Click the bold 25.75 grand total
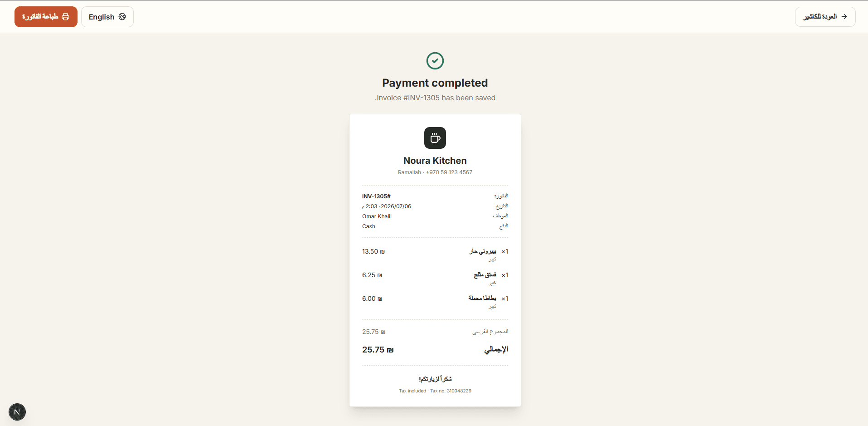868x426 pixels. tap(378, 350)
